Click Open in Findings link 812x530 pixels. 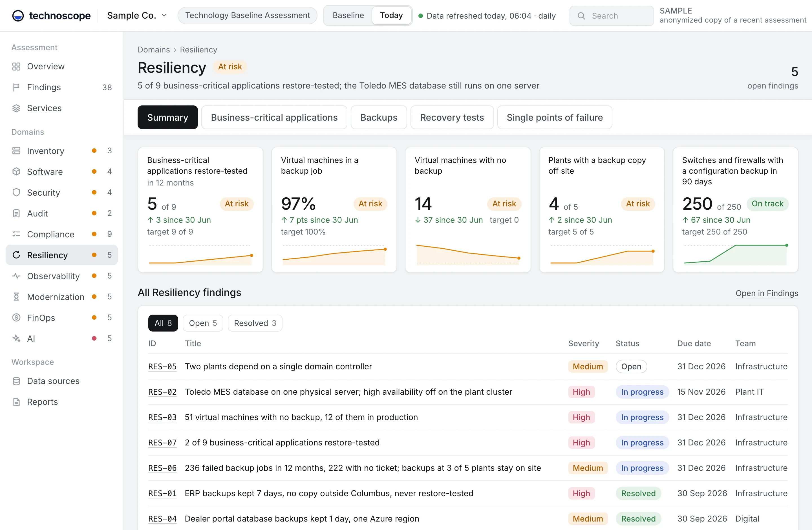pyautogui.click(x=767, y=293)
